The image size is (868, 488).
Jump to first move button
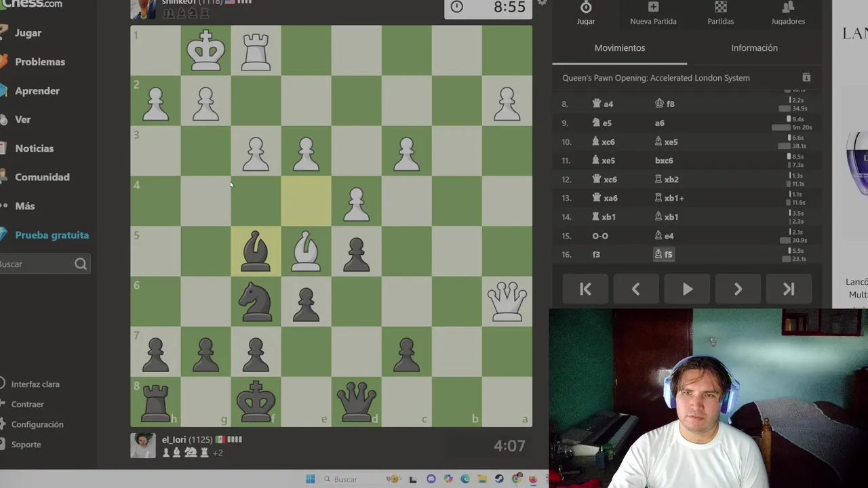(x=586, y=289)
